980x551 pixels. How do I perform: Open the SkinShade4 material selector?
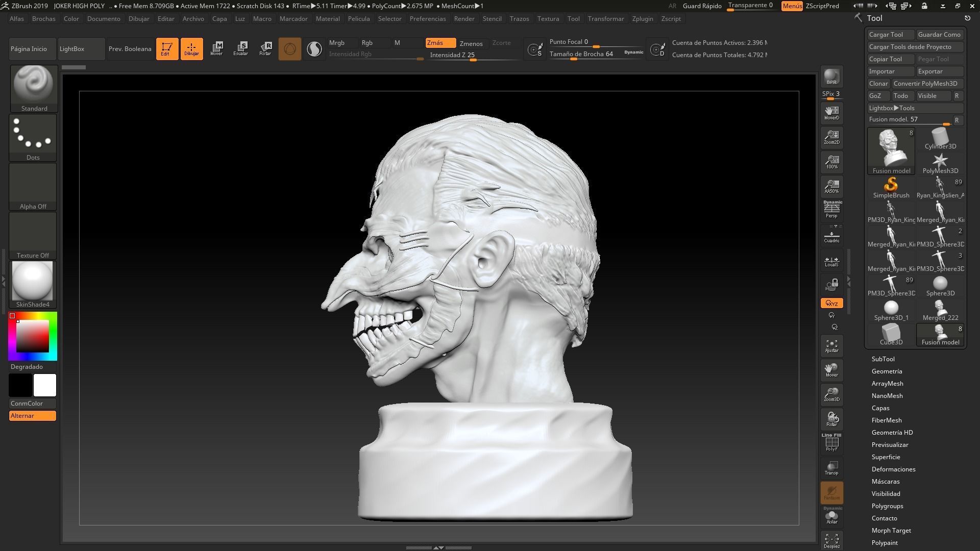pos(33,285)
